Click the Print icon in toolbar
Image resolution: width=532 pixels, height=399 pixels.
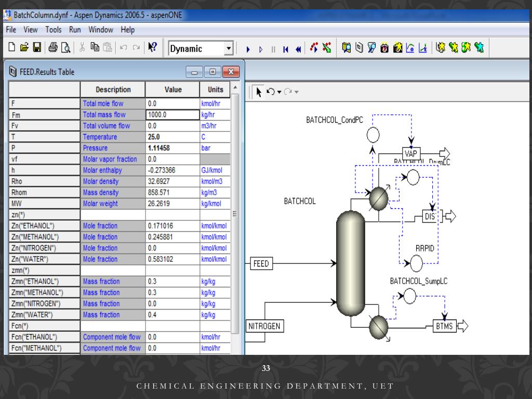[53, 48]
